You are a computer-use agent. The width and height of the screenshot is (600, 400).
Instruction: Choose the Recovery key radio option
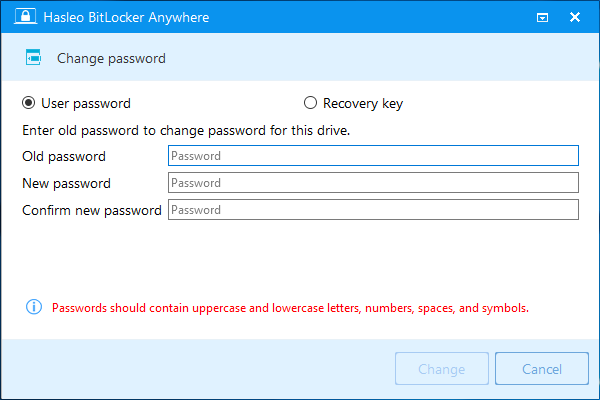(x=310, y=103)
